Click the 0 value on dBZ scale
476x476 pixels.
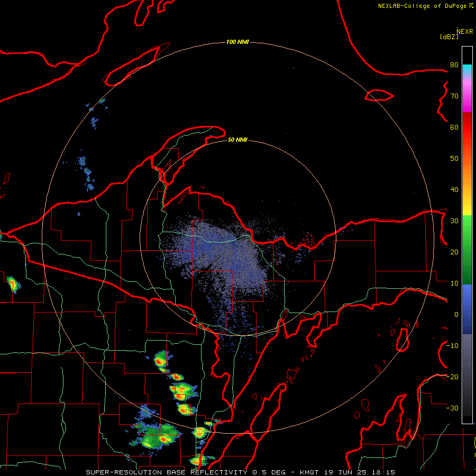456,315
